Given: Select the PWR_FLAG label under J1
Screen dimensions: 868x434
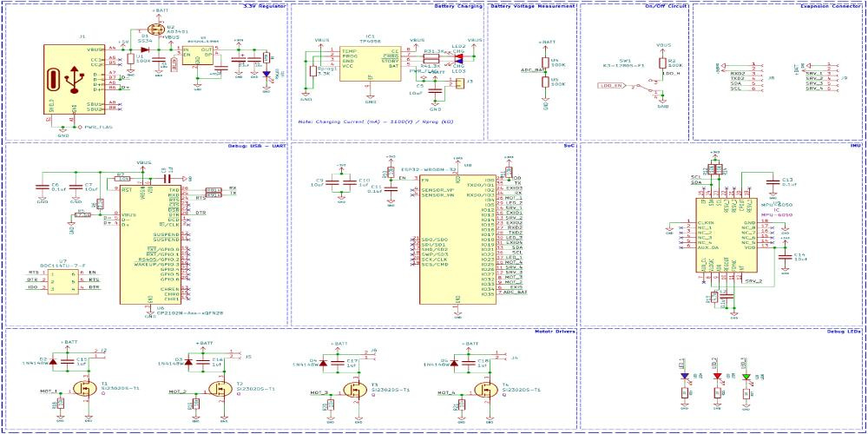Looking at the screenshot, I should pyautogui.click(x=97, y=128).
